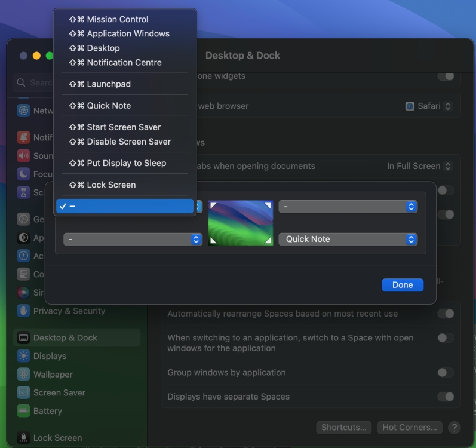
Task: Toggle Automatically rearrange Spaces switch
Action: [446, 314]
